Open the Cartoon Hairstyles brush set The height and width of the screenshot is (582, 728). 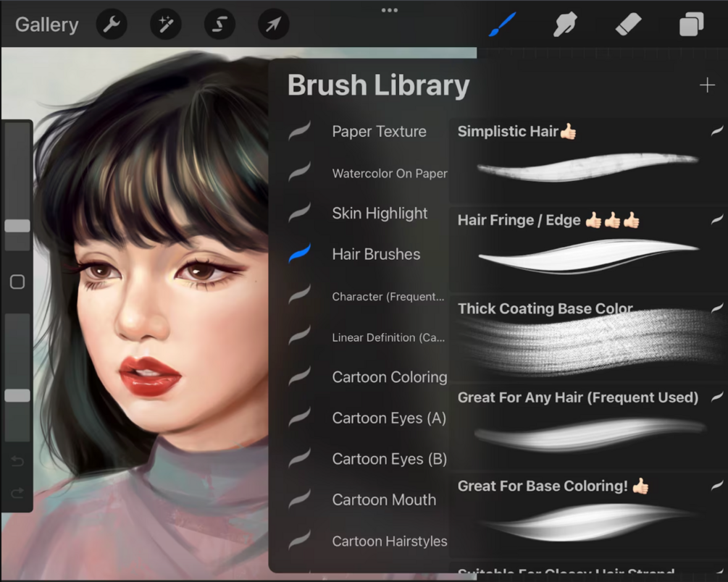click(390, 541)
